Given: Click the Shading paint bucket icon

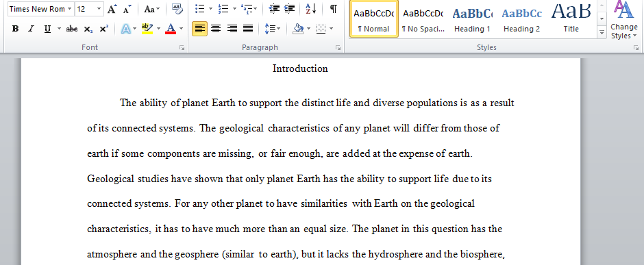Looking at the screenshot, I should point(298,29).
